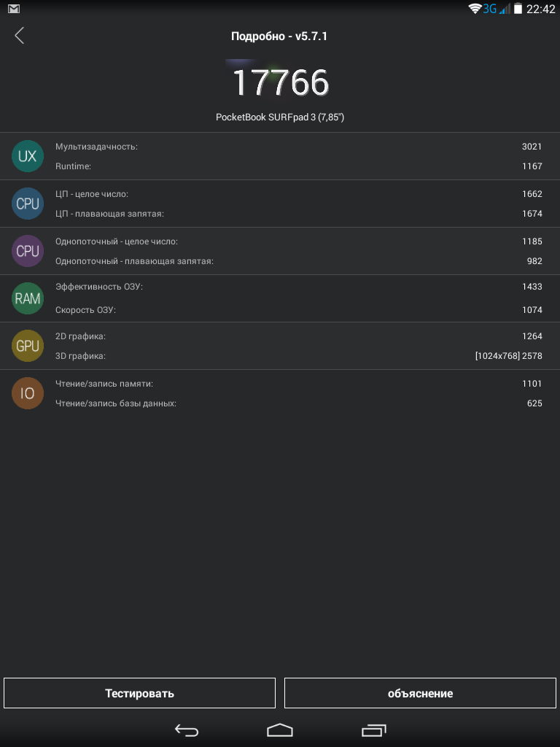Select the 3D графика result row

click(x=299, y=356)
